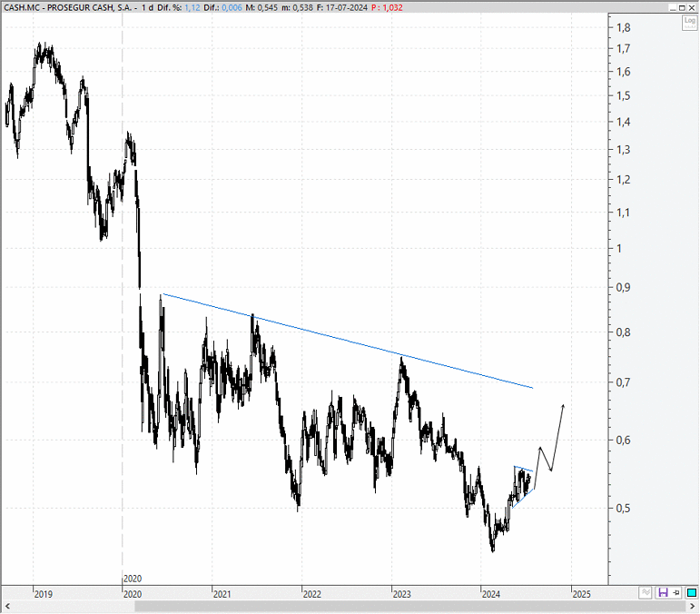Click the double zigzag lines icon
Viewport: 700px width, 614px height.
coord(646,592)
